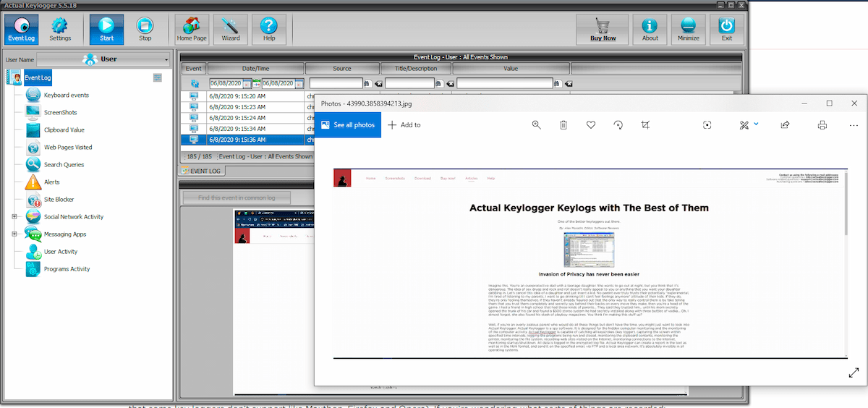Click the event type filter icon
The width and height of the screenshot is (868, 408).
(194, 83)
